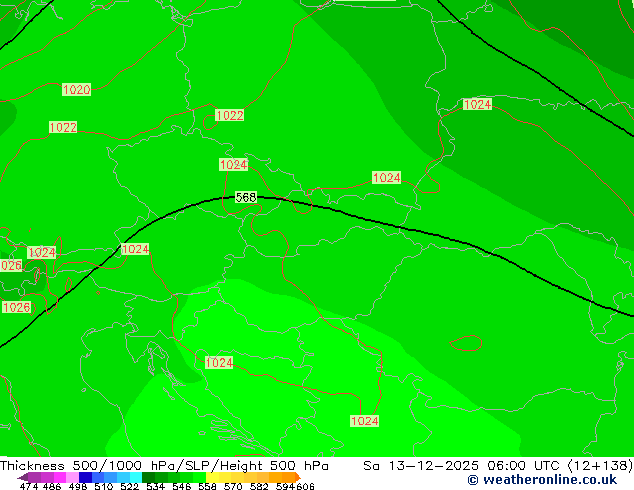634x490 pixels.
Task: Select the bright yellow legend swatch
Action: click(213, 477)
